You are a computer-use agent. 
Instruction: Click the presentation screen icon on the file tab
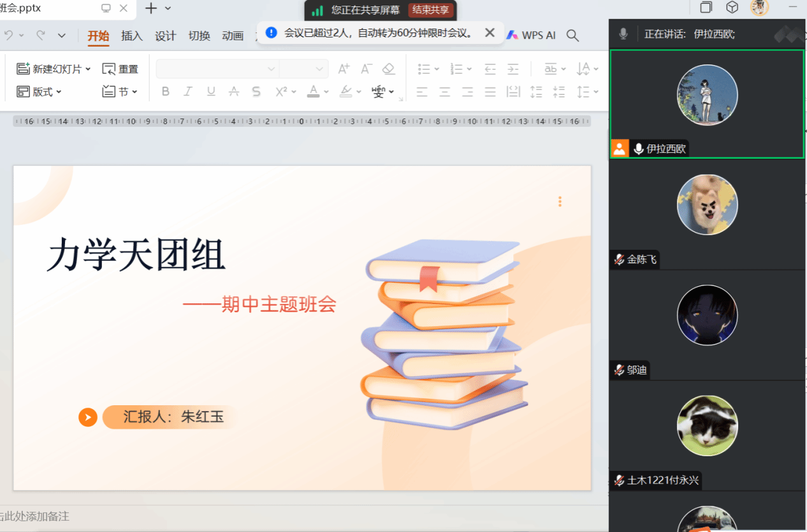(106, 8)
